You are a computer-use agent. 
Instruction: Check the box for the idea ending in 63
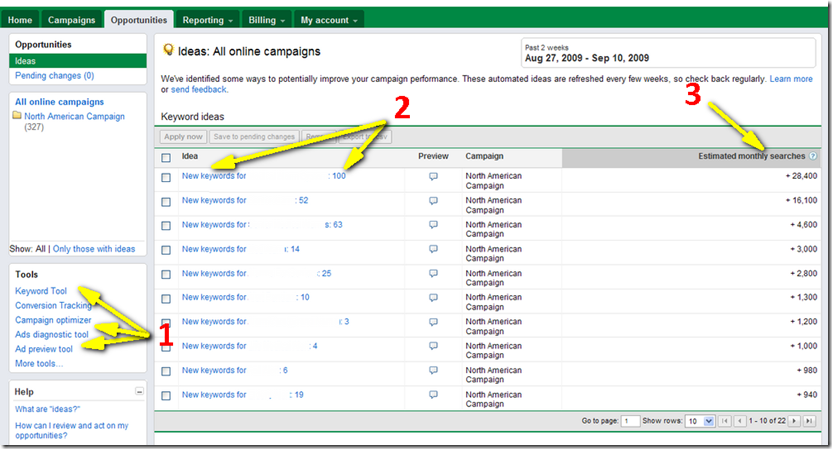pyautogui.click(x=166, y=226)
